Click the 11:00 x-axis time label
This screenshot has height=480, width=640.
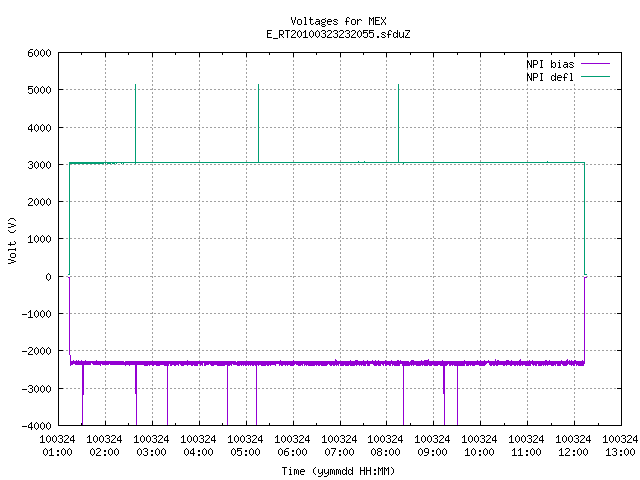click(x=526, y=452)
